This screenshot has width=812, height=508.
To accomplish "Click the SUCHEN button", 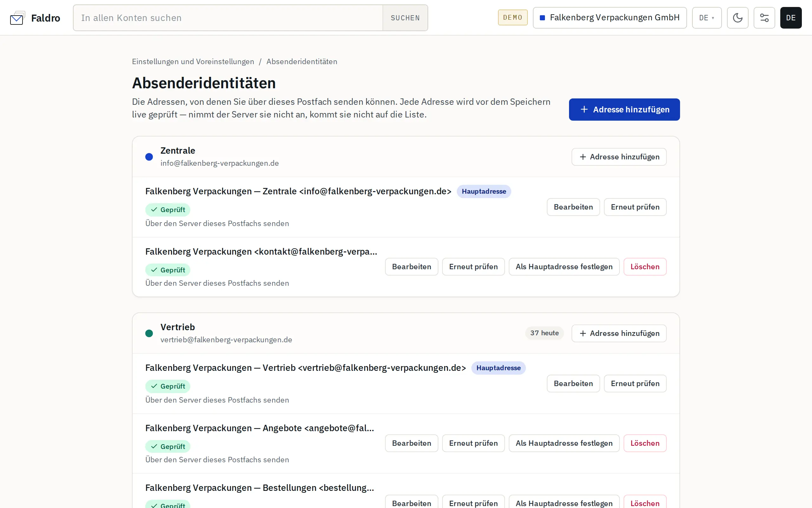I will point(405,18).
